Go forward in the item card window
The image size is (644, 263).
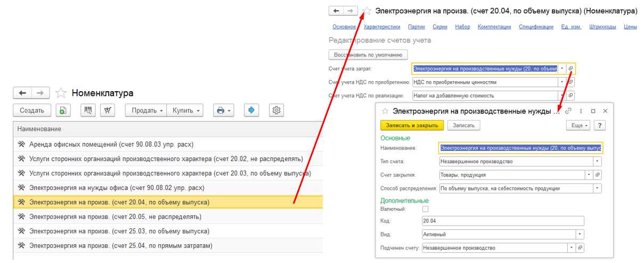tap(350, 11)
